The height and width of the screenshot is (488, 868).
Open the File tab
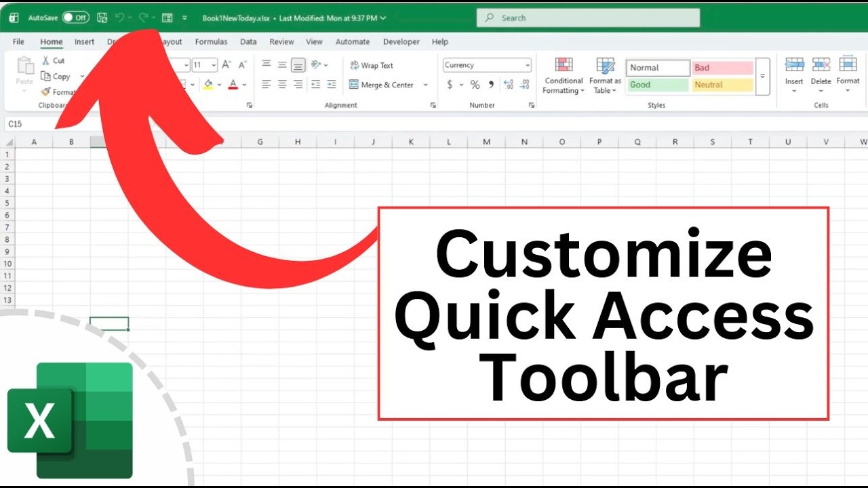pyautogui.click(x=18, y=42)
